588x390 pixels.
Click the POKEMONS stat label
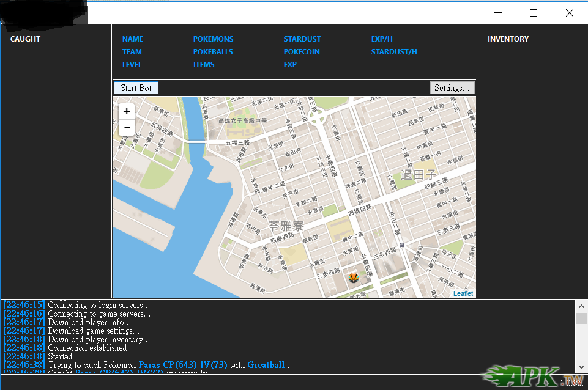tap(213, 39)
